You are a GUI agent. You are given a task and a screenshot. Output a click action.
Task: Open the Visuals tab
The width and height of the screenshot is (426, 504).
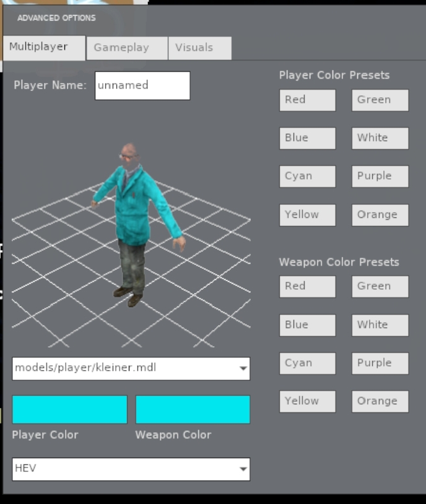tap(199, 48)
